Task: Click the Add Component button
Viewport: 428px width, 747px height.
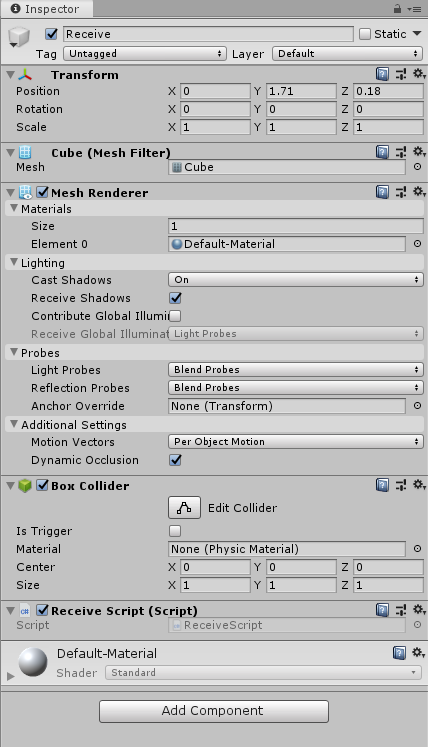Action: pyautogui.click(x=214, y=711)
